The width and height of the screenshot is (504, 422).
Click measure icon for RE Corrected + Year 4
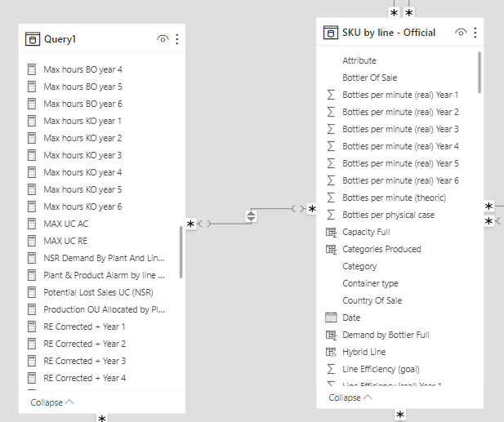(32, 378)
